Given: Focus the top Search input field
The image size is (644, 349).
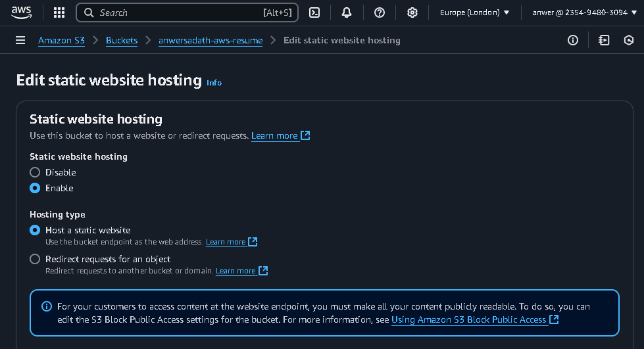Looking at the screenshot, I should pos(187,12).
